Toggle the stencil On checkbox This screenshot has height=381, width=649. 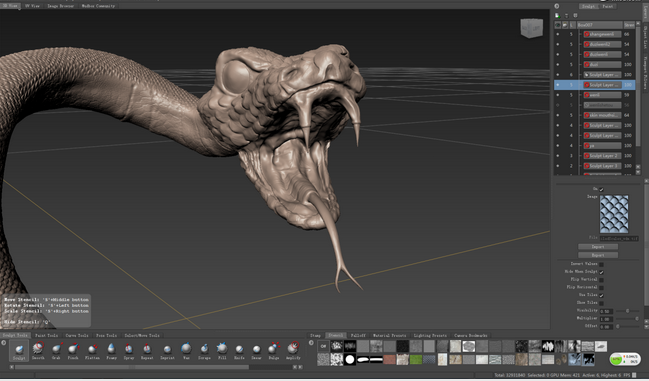[x=601, y=189]
